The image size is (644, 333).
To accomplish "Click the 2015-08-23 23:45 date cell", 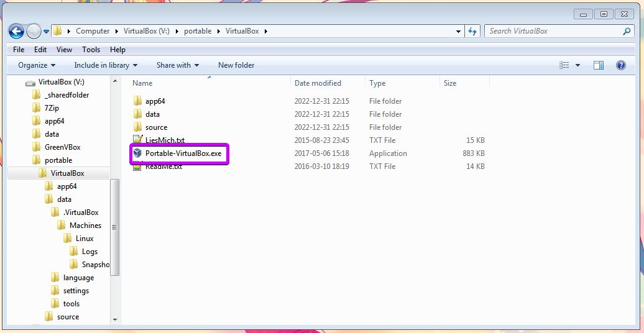I will [321, 140].
